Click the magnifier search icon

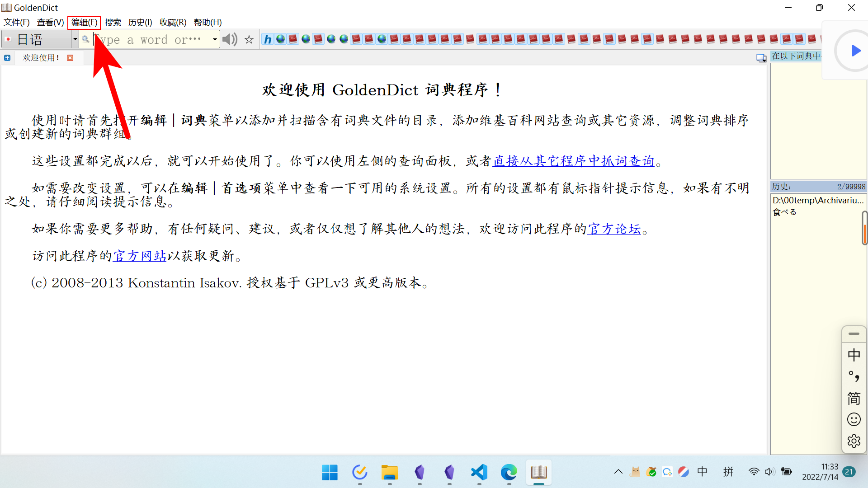click(x=85, y=39)
